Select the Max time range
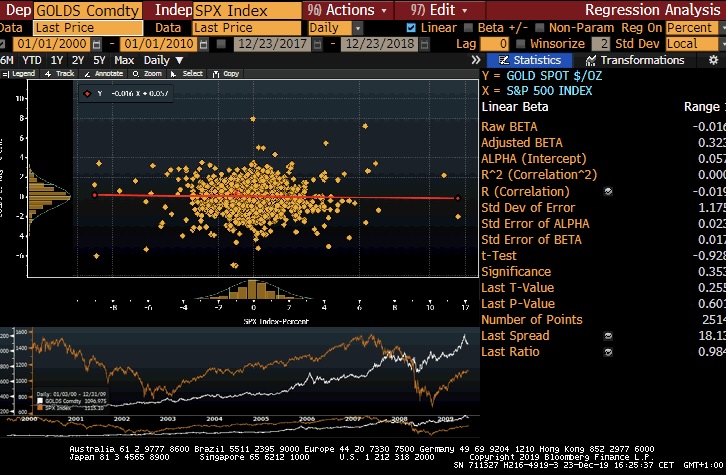The height and width of the screenshot is (475, 726). pos(124,60)
